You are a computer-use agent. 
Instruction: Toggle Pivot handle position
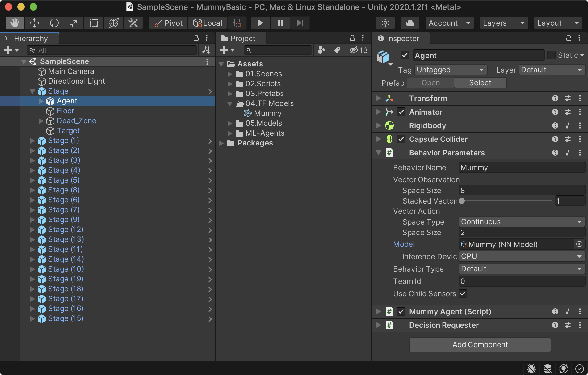(168, 23)
